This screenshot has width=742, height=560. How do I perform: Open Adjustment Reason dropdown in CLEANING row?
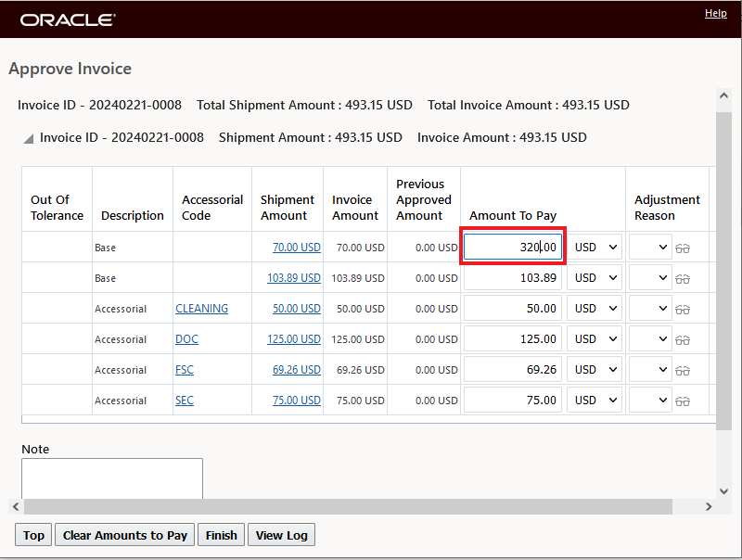point(650,309)
